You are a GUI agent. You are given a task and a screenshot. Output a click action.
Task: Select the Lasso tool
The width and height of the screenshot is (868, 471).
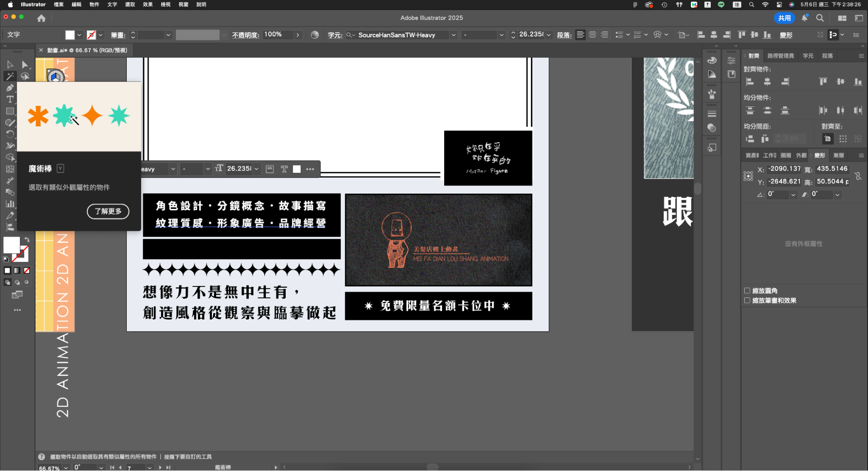click(25, 76)
